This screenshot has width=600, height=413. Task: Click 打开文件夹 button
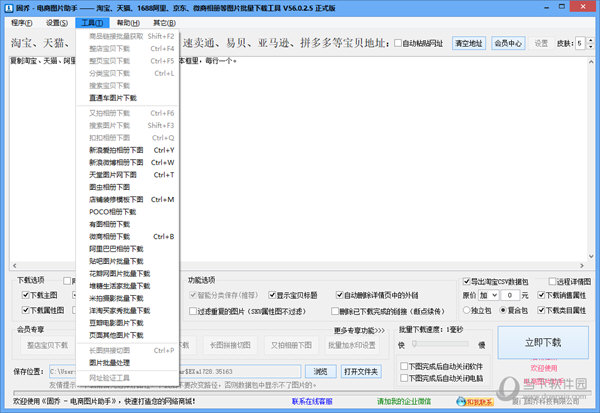pos(361,371)
